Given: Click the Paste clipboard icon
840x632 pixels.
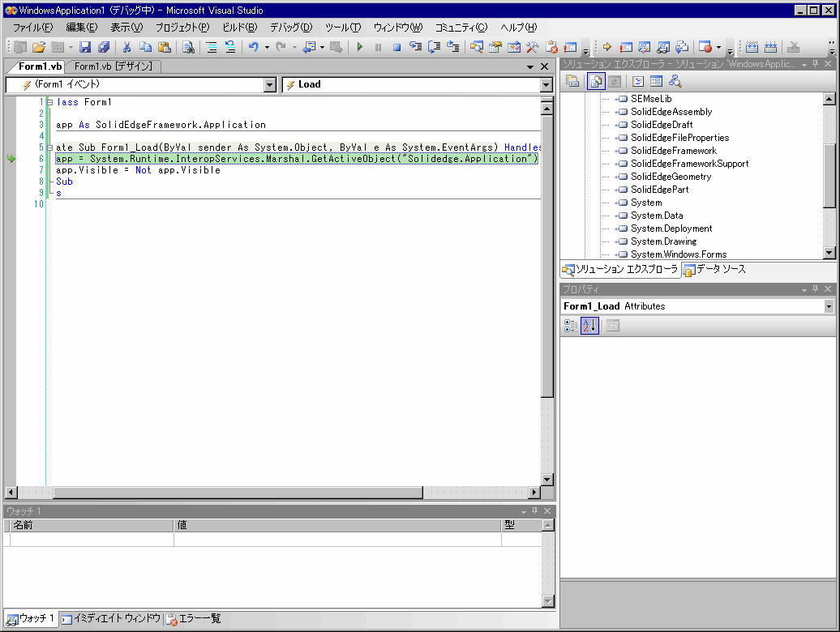Looking at the screenshot, I should (164, 47).
